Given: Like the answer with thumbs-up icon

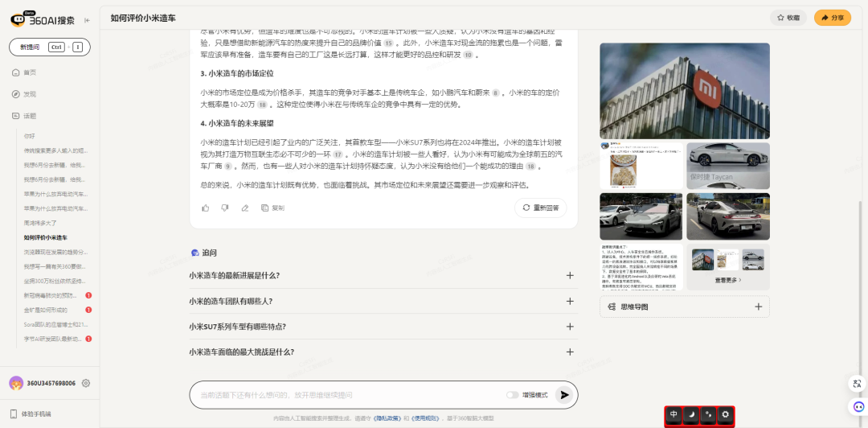Looking at the screenshot, I should coord(206,208).
